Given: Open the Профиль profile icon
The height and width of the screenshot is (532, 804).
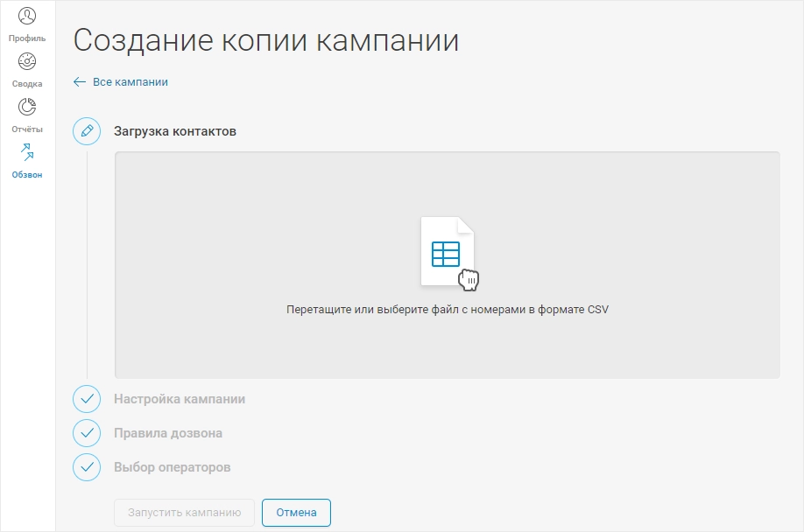Looking at the screenshot, I should (27, 16).
